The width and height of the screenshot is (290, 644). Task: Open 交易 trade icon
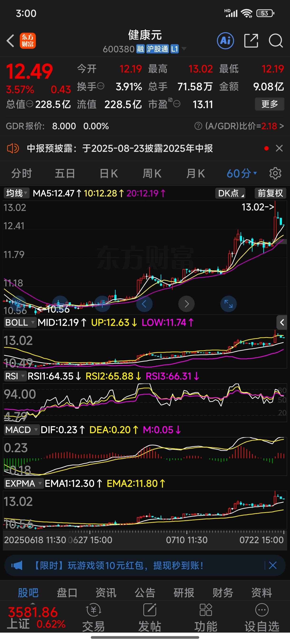(93, 617)
